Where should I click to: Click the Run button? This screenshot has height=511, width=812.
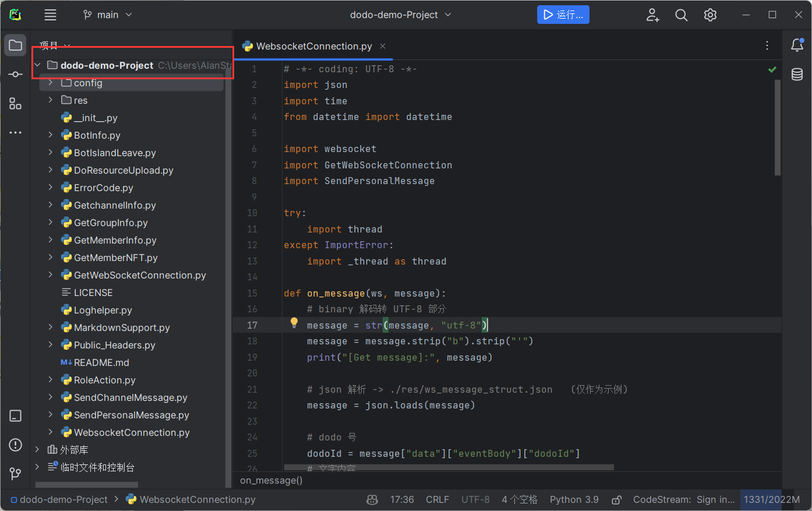(x=563, y=15)
